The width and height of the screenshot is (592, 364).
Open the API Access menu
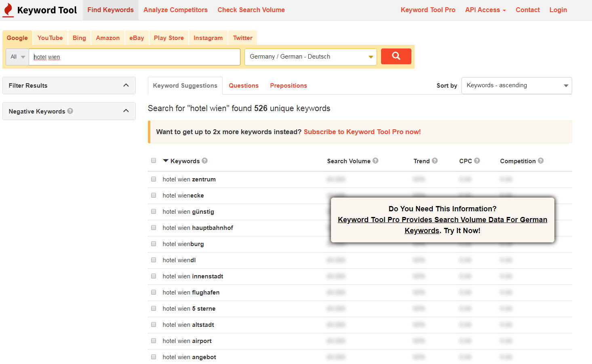pos(485,10)
